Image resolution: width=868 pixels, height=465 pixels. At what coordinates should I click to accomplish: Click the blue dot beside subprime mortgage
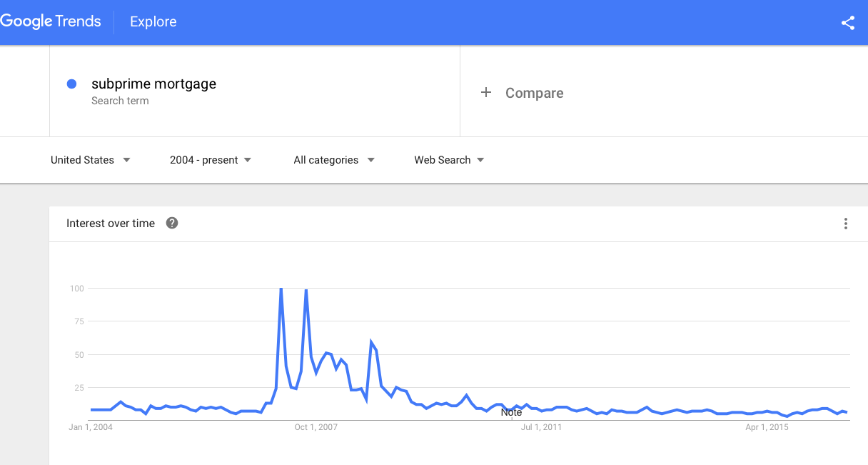coord(71,84)
